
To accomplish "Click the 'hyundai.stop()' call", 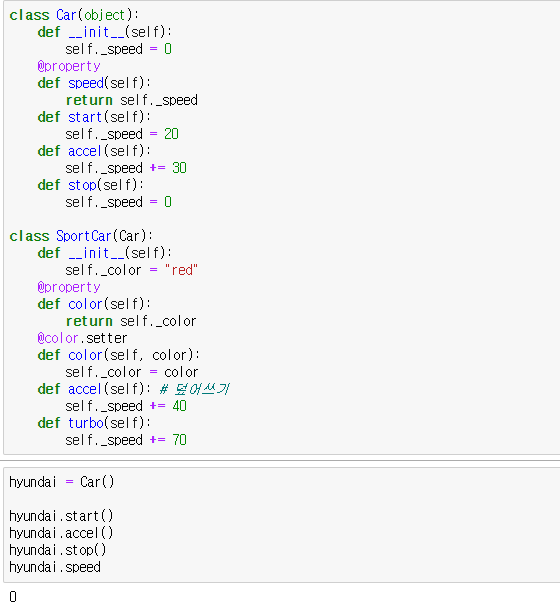I will [x=58, y=550].
